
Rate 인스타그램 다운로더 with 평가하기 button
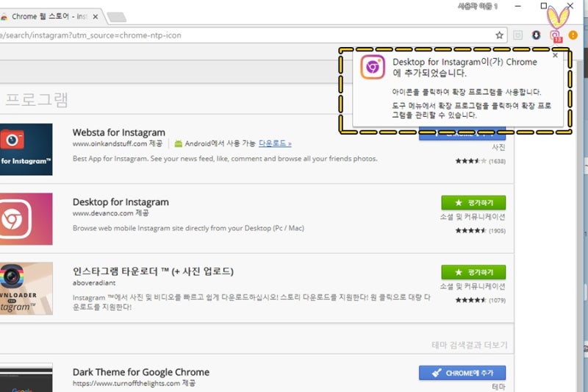pos(473,272)
